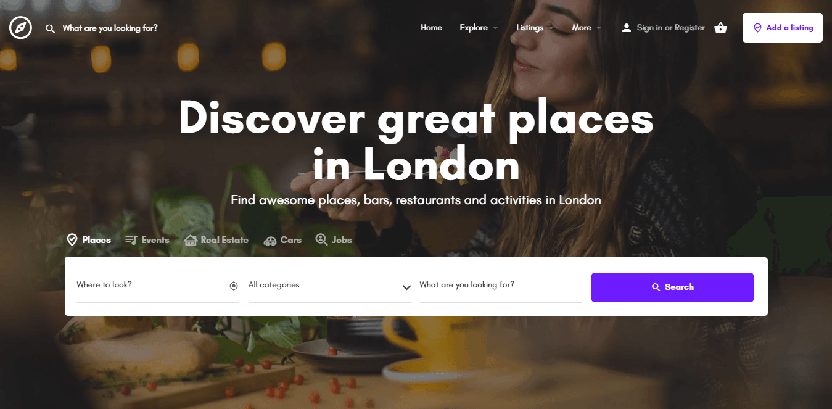Go to the Home menu item

431,28
